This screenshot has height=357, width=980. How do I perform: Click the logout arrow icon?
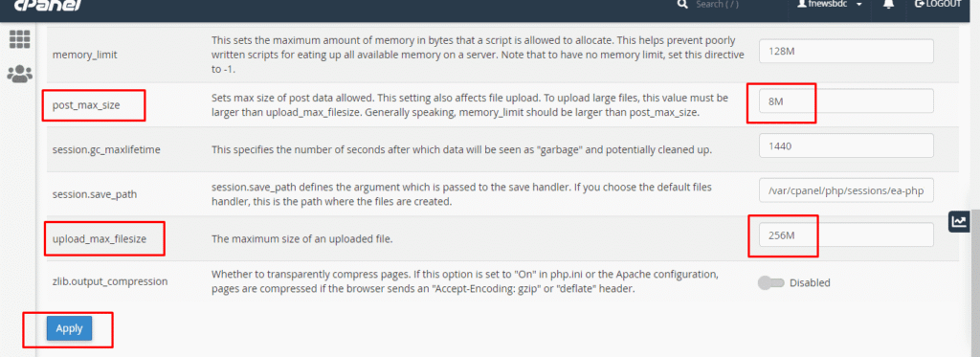pyautogui.click(x=919, y=4)
